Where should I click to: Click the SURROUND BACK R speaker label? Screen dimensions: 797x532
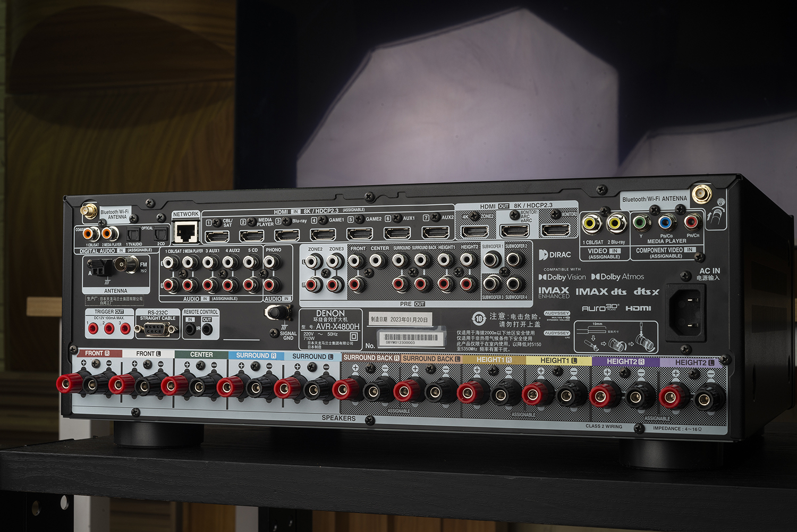371,358
